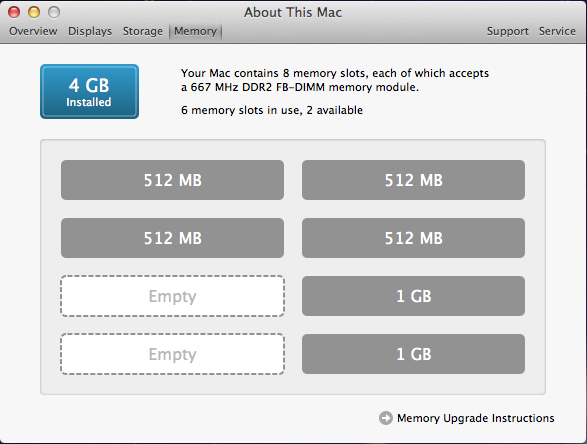Select the top-left 512 MB memory slot

pyautogui.click(x=173, y=180)
